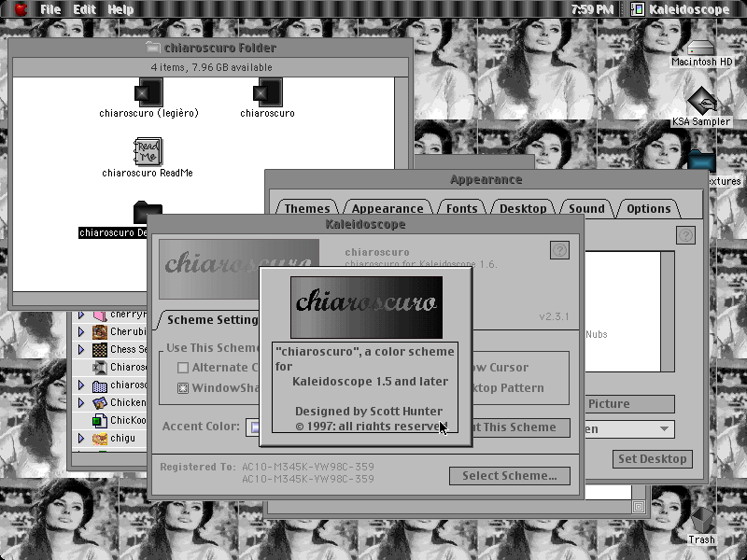747x560 pixels.
Task: Click the "4 items, 7.96 GB available" status line
Action: 211,67
